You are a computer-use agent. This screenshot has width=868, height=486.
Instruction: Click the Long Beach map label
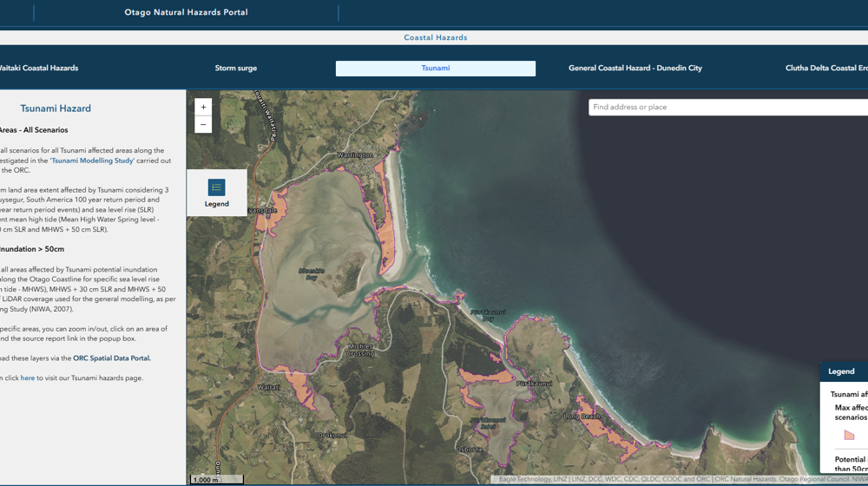(x=582, y=417)
